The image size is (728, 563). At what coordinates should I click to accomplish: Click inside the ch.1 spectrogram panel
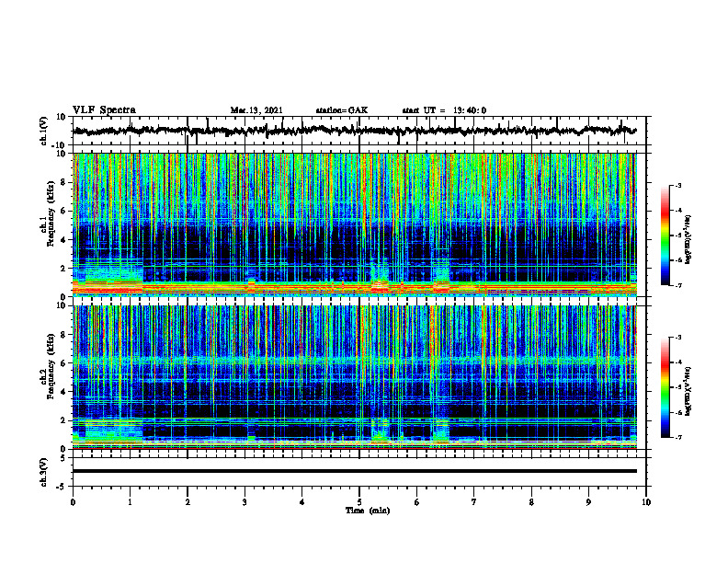click(355, 224)
